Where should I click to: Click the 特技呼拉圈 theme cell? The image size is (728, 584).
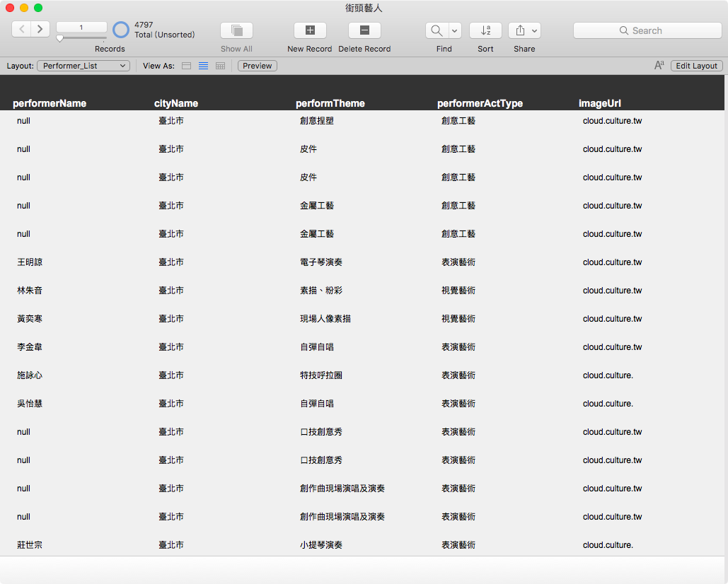click(x=321, y=375)
